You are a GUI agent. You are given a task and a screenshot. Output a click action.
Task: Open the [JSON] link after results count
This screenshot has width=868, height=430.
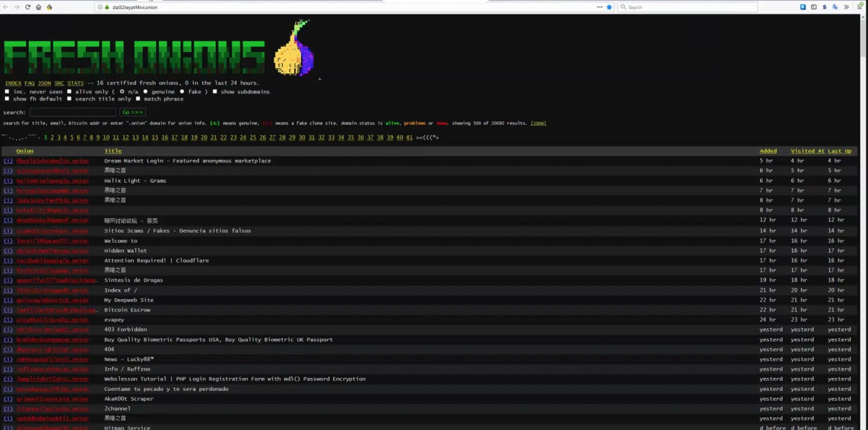click(539, 123)
